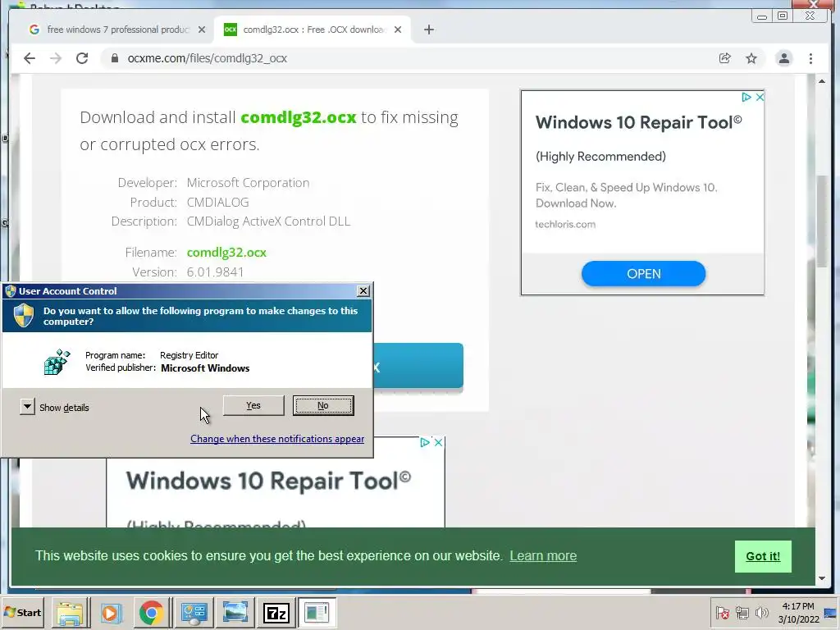840x630 pixels.
Task: Click techloris.com in the sidebar ad
Action: click(565, 225)
